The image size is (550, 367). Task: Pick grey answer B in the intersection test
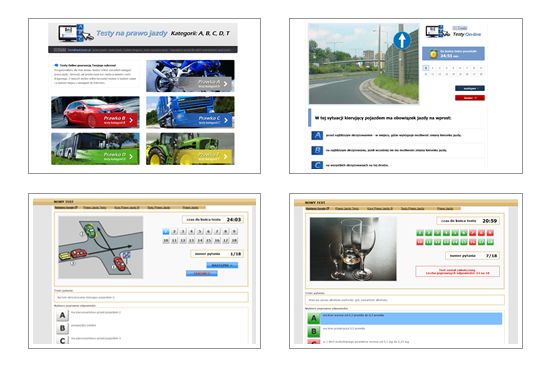click(x=62, y=328)
